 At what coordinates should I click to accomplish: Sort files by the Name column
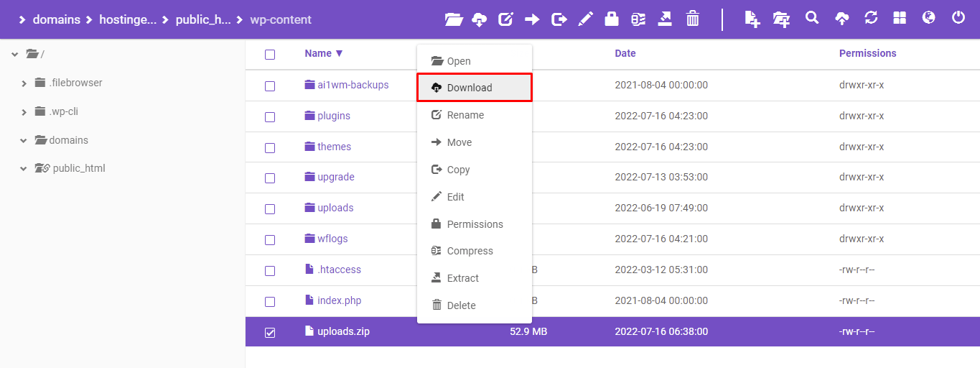coord(324,53)
